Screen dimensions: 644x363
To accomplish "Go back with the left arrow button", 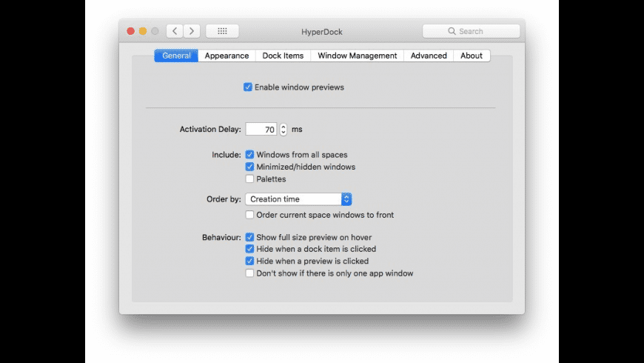I will tap(175, 31).
